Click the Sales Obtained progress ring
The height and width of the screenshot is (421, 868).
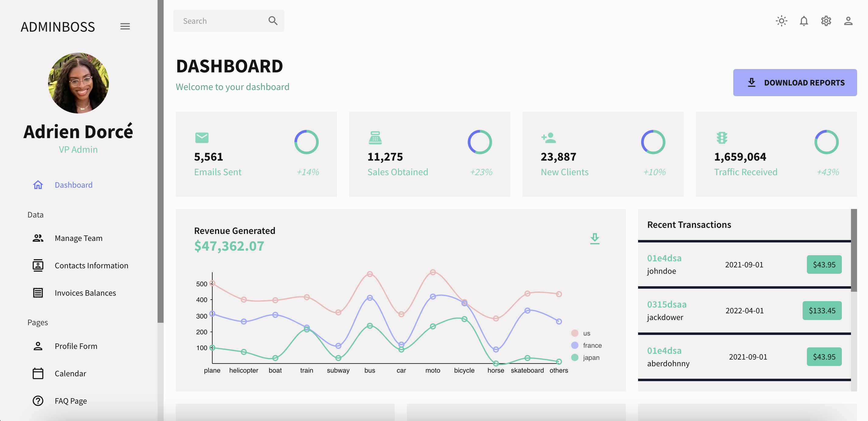coord(480,142)
